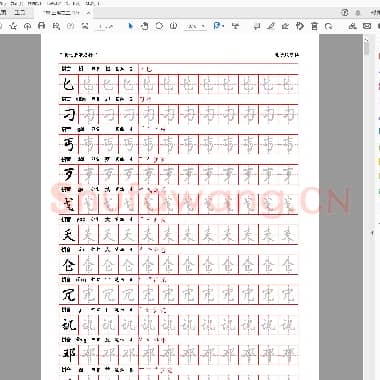This screenshot has width=380, height=380.
Task: Open Find text with the magnifier icon
Action: [x=56, y=26]
